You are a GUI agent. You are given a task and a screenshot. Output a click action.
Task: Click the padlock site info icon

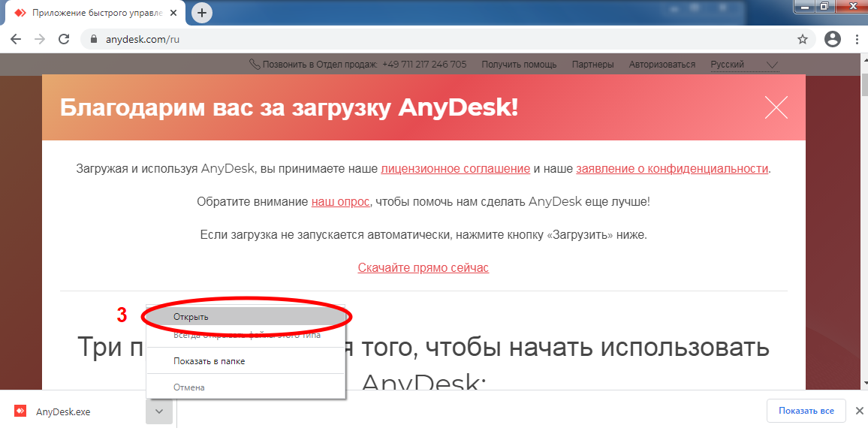point(93,40)
